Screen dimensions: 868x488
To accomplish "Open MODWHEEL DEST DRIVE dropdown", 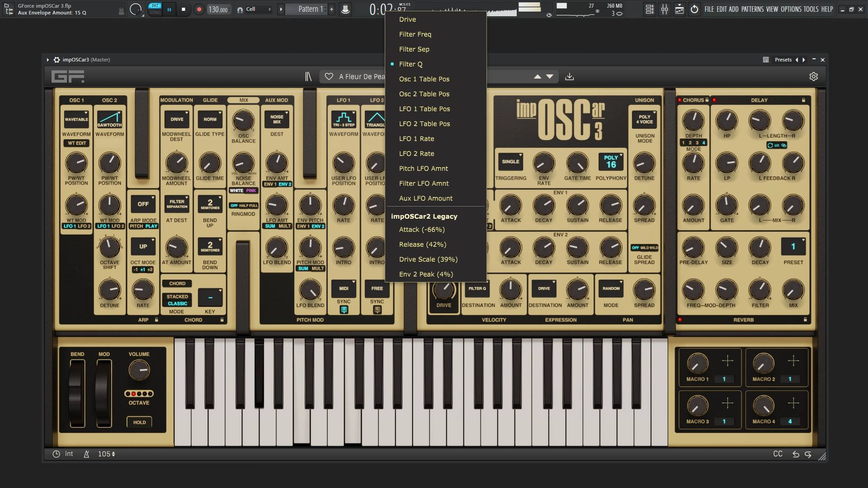I will click(x=177, y=120).
